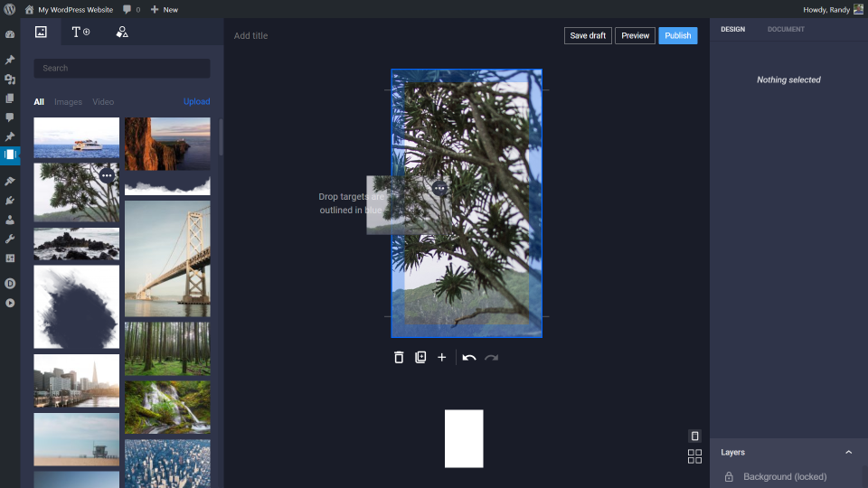This screenshot has width=868, height=488.
Task: Add a new page
Action: (x=442, y=358)
